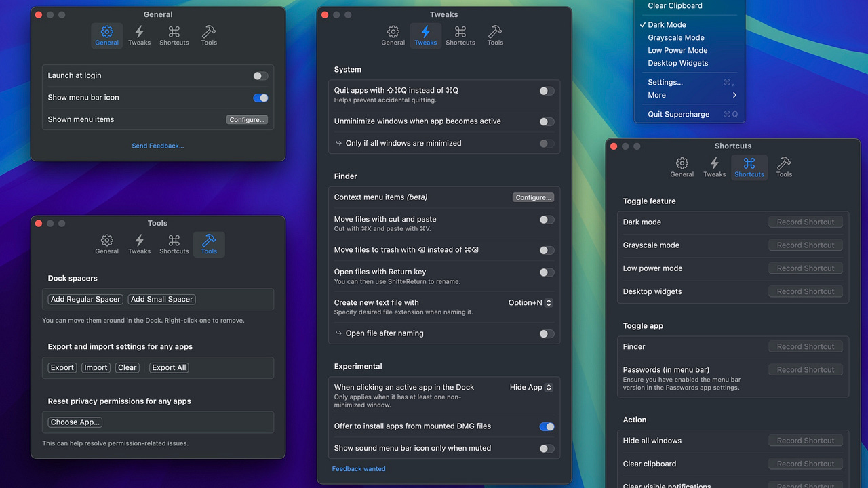Open Feedback wanted link

[359, 469]
